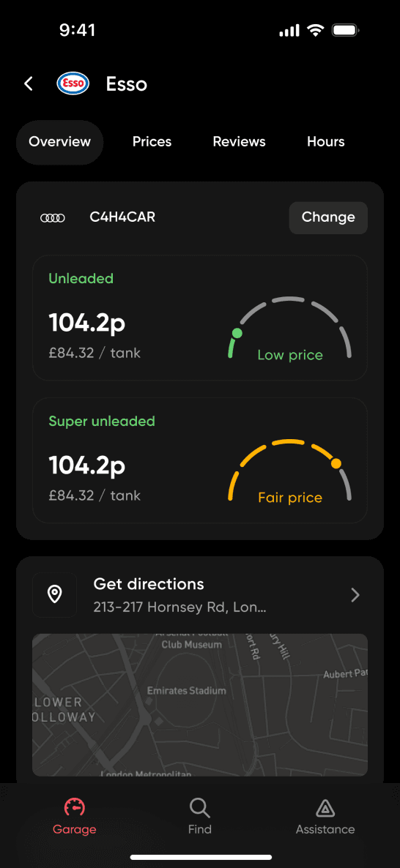Select the Hours tab
The width and height of the screenshot is (400, 868).
pyautogui.click(x=326, y=142)
